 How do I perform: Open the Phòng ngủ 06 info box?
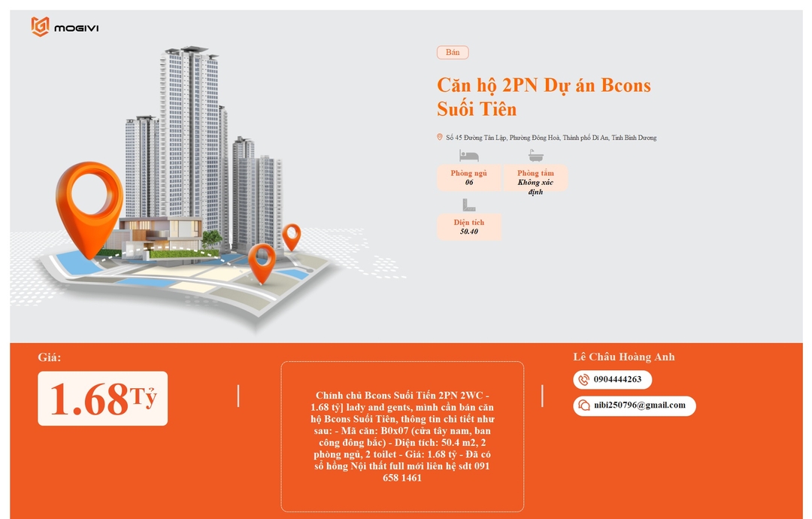pos(468,178)
